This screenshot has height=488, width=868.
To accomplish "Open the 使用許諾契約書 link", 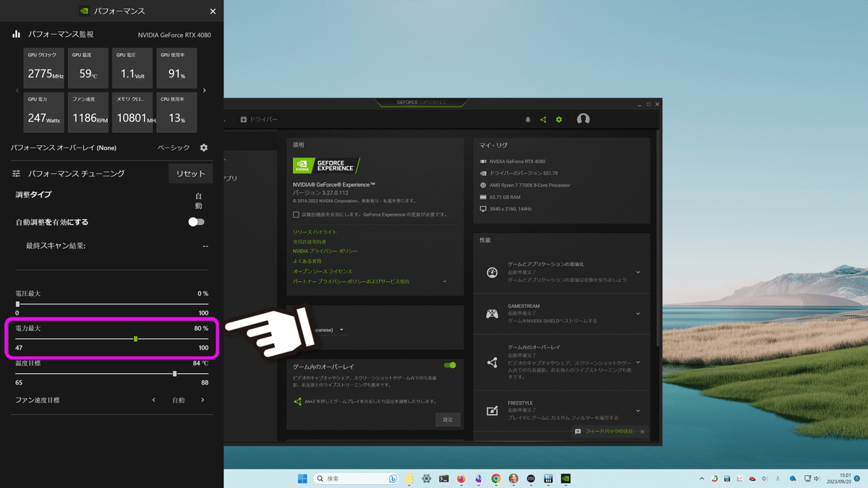I will click(310, 241).
